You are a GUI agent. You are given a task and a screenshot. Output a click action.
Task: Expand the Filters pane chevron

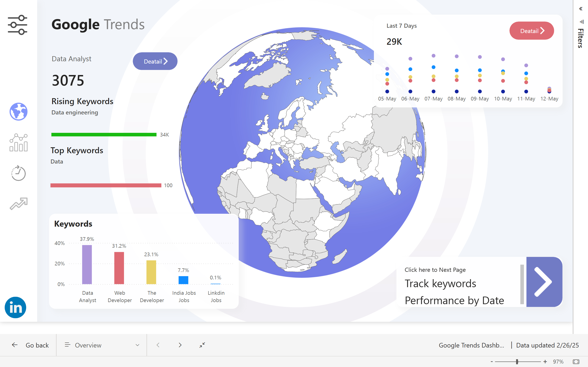pos(580,9)
